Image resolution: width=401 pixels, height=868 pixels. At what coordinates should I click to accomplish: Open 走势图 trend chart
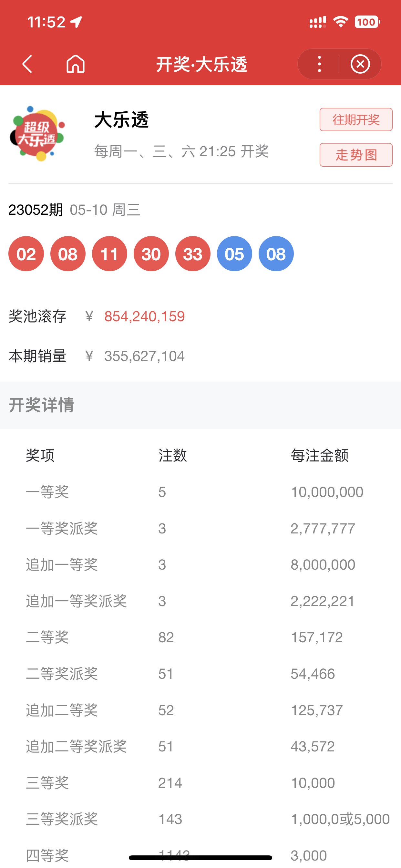pyautogui.click(x=356, y=155)
